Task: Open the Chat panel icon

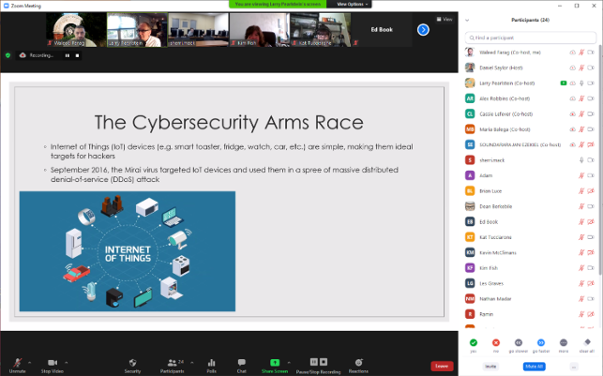Action: 242,363
